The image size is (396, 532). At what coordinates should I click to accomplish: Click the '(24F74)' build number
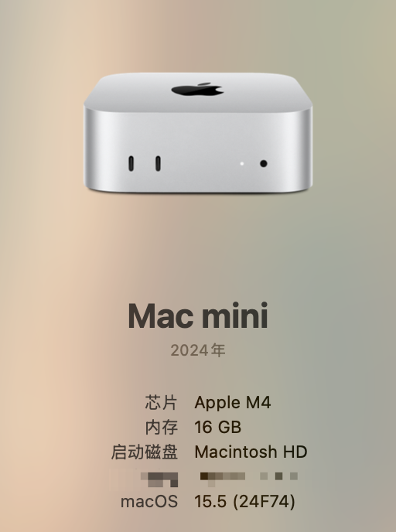click(264, 502)
